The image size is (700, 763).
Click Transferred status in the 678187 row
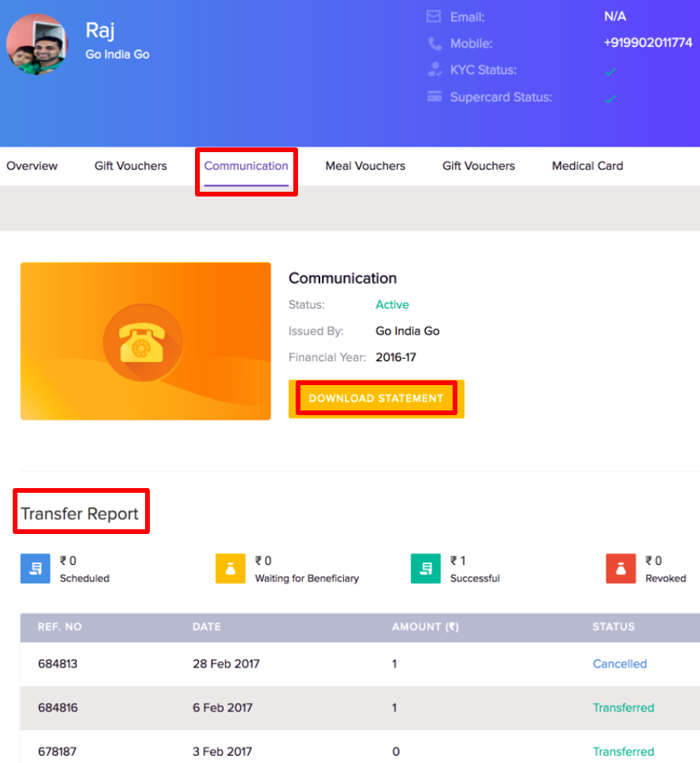623,751
